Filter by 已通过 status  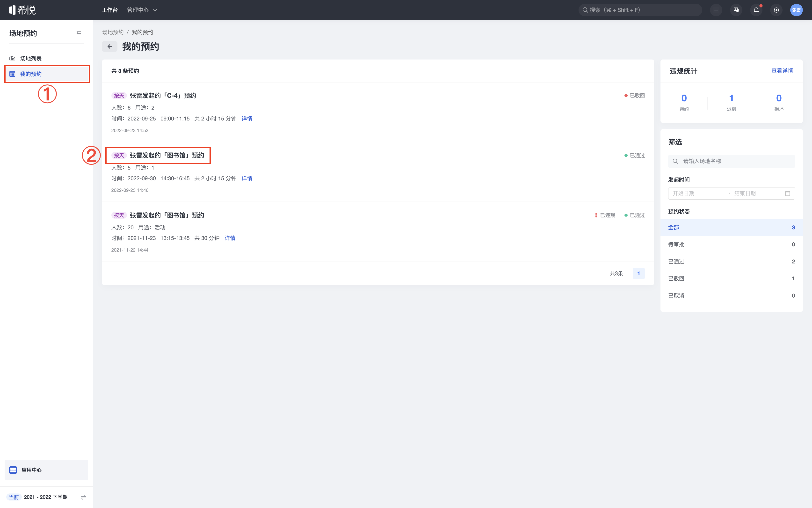[732, 262]
